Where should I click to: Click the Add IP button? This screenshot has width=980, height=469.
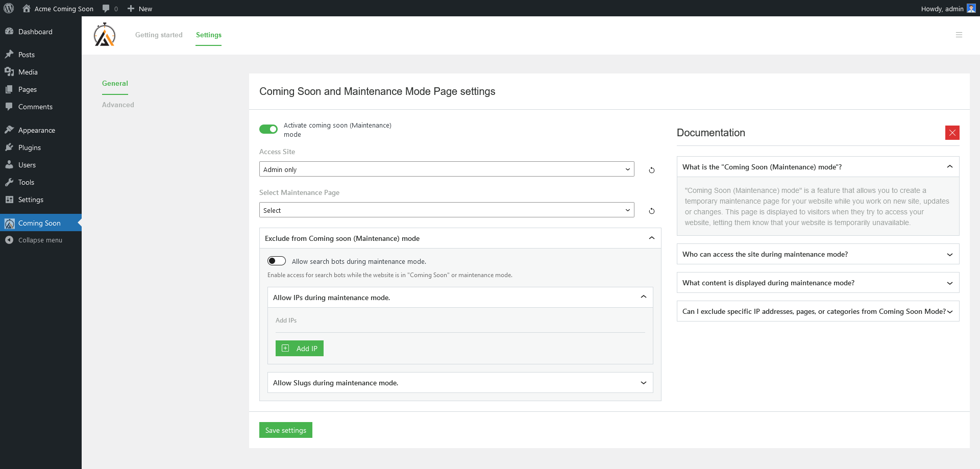click(300, 349)
